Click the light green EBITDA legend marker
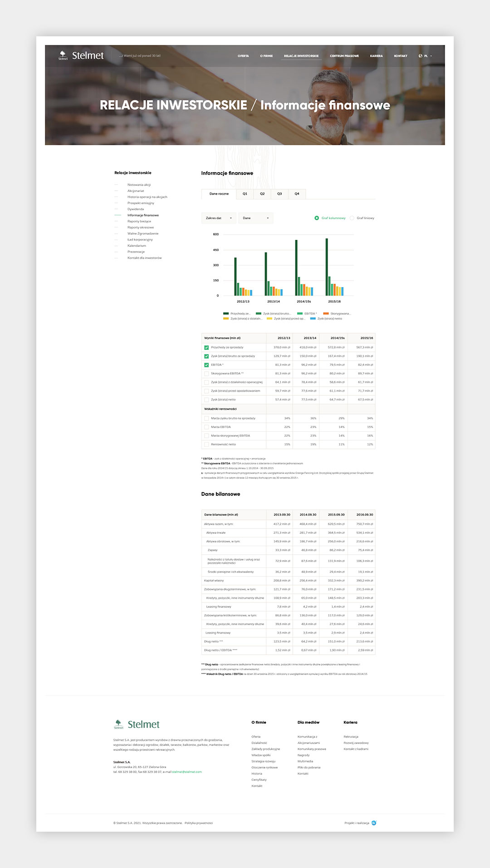Screen dimensions: 490x868 (x=300, y=314)
